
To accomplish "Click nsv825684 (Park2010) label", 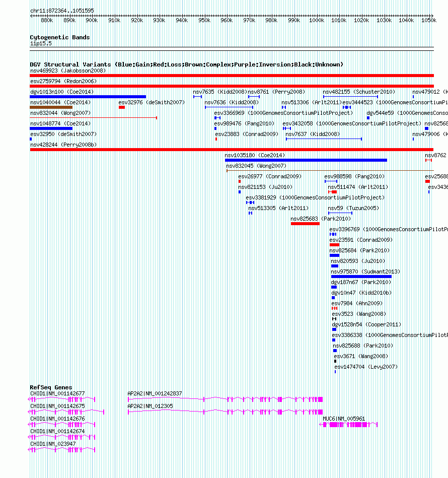I will [359, 250].
